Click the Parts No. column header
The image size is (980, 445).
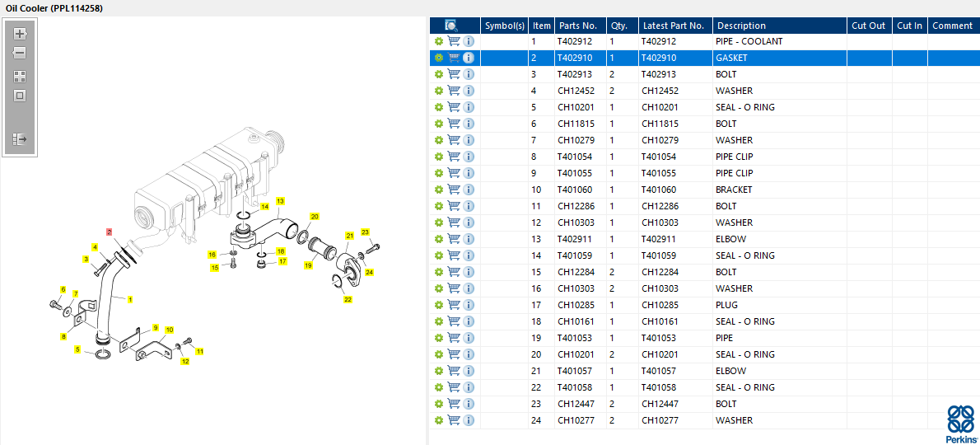(x=580, y=26)
